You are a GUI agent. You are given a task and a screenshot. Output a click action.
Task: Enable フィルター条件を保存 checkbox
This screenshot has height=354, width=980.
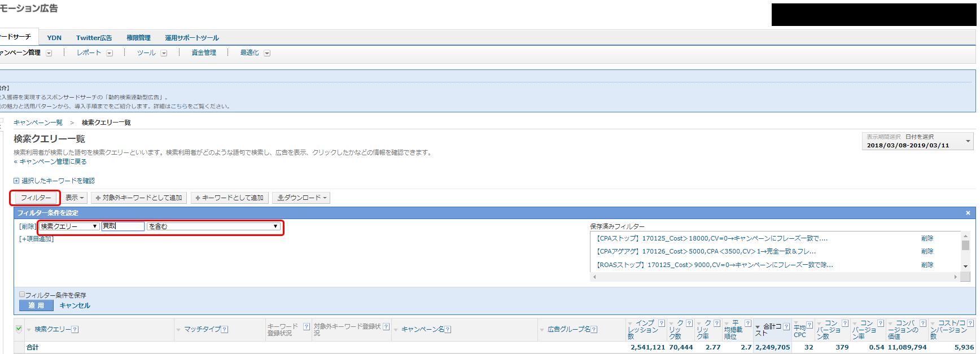[x=22, y=295]
